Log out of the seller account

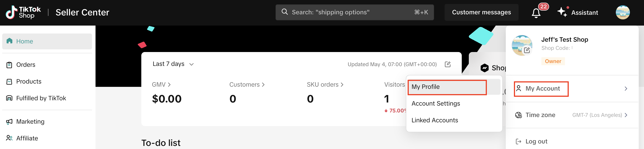point(536,142)
